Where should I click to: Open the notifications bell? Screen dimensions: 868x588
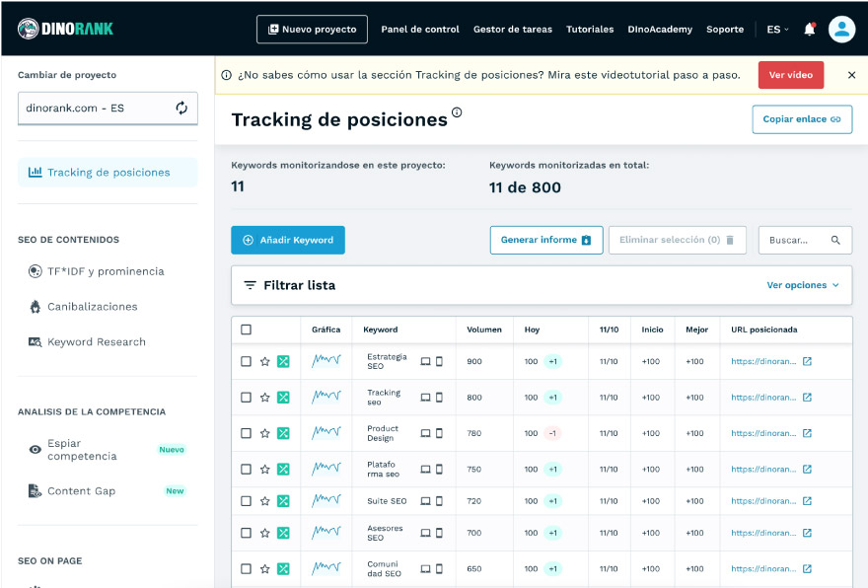click(x=810, y=29)
